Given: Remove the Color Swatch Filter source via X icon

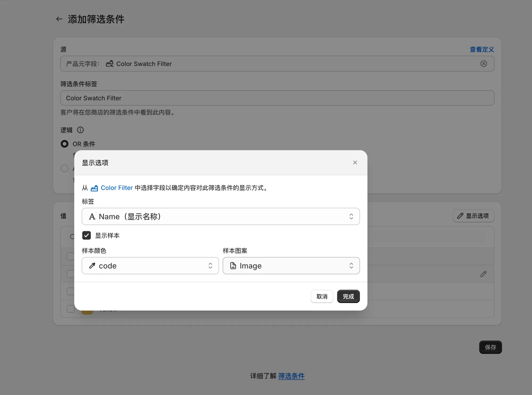Looking at the screenshot, I should tap(484, 63).
